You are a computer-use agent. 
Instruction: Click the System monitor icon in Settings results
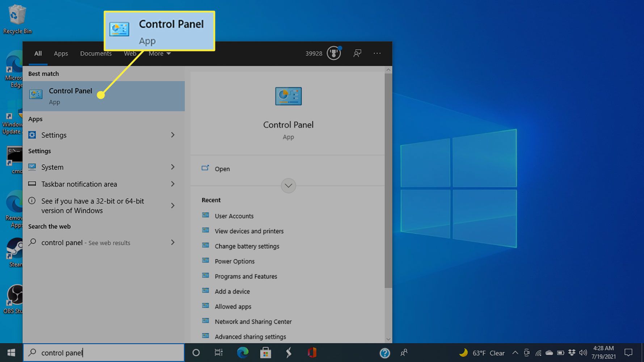pyautogui.click(x=32, y=167)
